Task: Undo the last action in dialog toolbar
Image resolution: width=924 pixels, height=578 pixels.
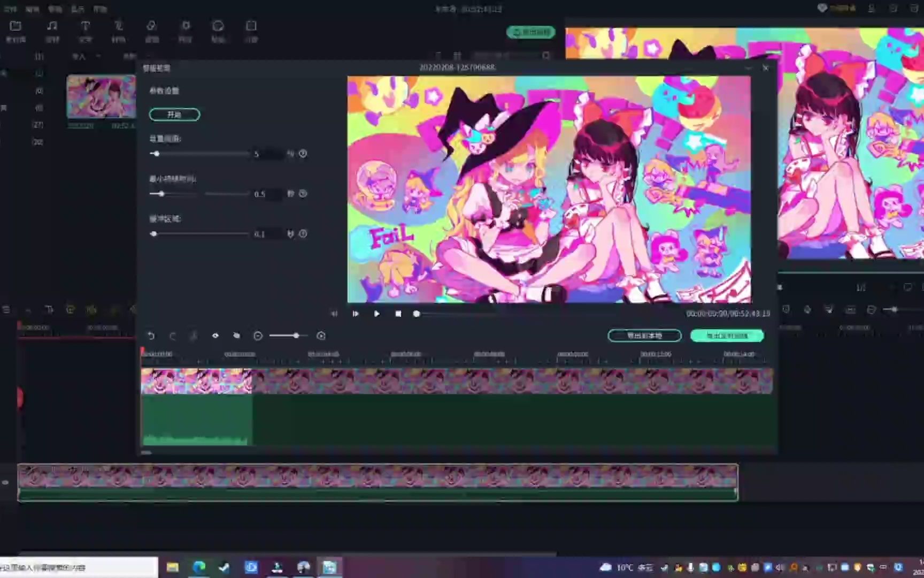Action: (x=151, y=336)
